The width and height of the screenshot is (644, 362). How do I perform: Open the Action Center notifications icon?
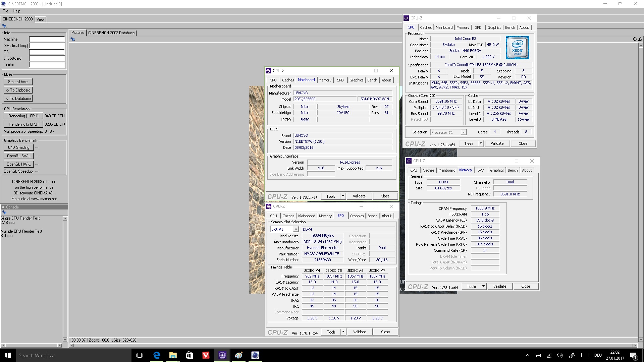tap(633, 355)
